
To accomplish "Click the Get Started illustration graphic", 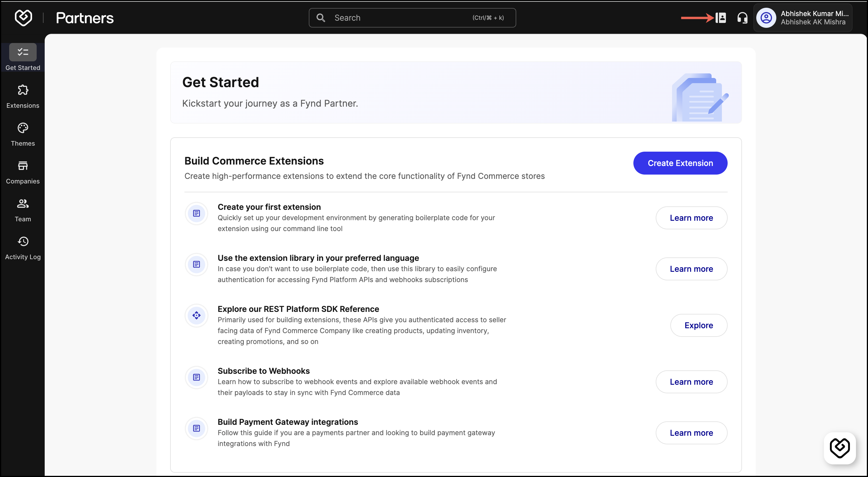I will click(700, 97).
